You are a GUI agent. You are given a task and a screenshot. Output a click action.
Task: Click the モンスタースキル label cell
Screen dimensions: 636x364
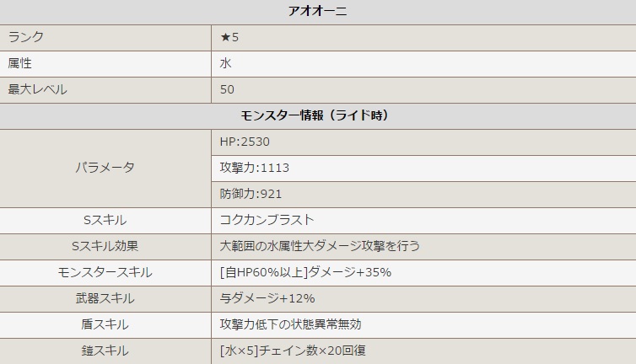[105, 272]
